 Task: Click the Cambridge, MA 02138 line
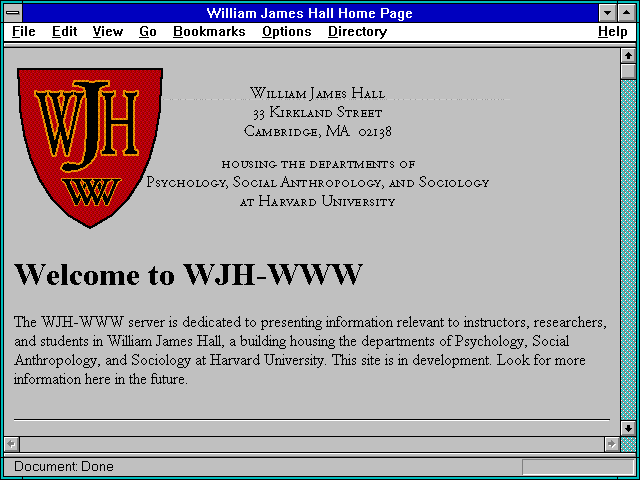tap(318, 131)
